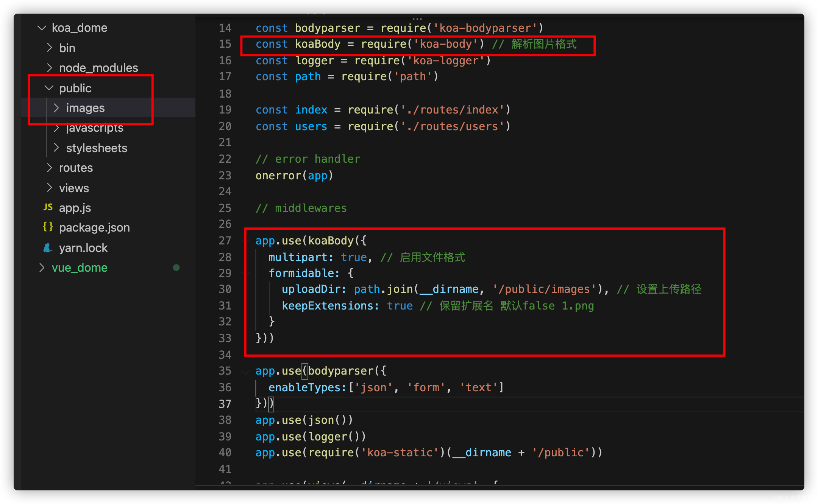Image resolution: width=818 pixels, height=504 pixels.
Task: Click the JS file icon beside app.js
Action: tap(48, 207)
